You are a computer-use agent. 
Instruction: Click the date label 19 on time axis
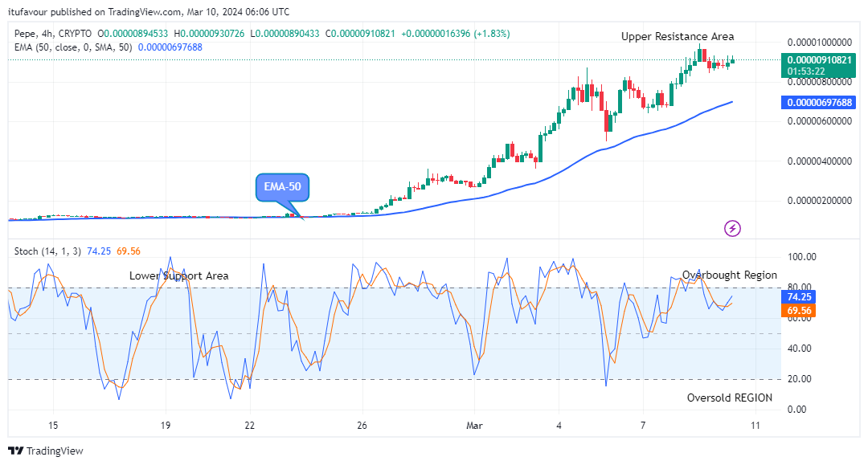(166, 426)
